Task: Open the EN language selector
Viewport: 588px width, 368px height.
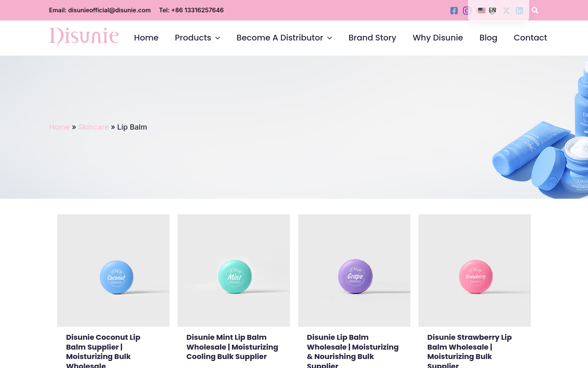Action: (x=487, y=10)
